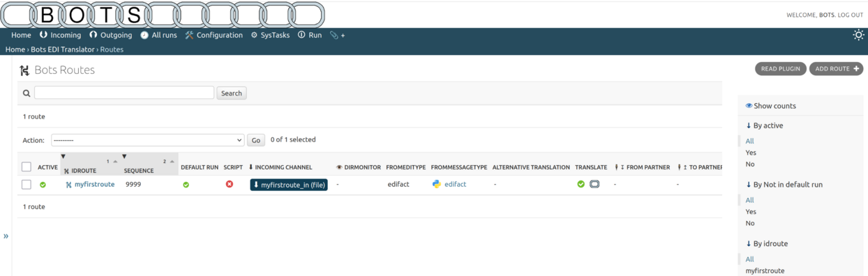Tick the checkbox for the myfirstroute row
Image resolution: width=868 pixels, height=276 pixels.
[x=27, y=185]
